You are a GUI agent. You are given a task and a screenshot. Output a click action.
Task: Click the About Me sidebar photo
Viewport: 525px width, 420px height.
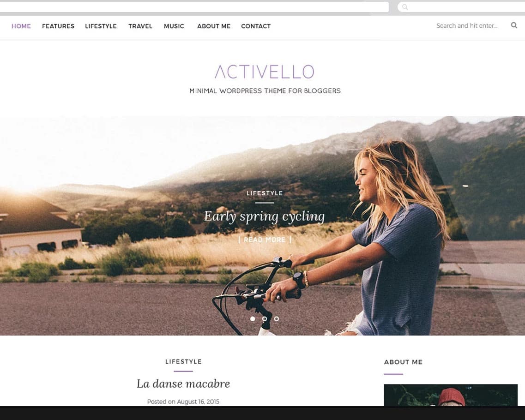tap(451, 395)
